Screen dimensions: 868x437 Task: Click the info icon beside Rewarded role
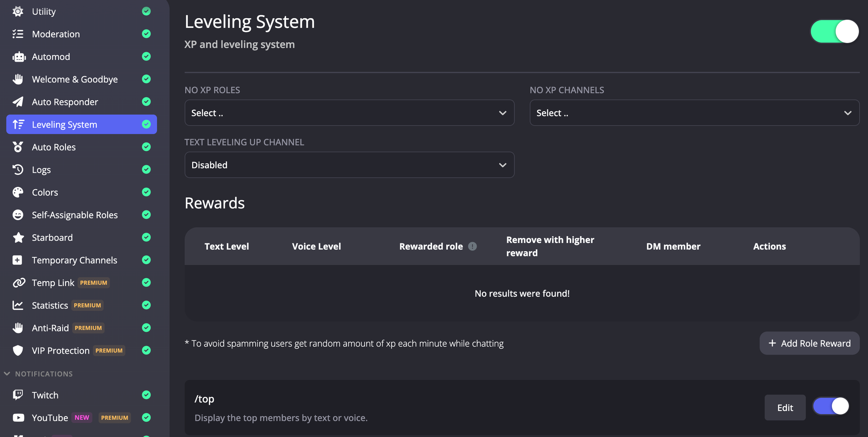point(472,246)
